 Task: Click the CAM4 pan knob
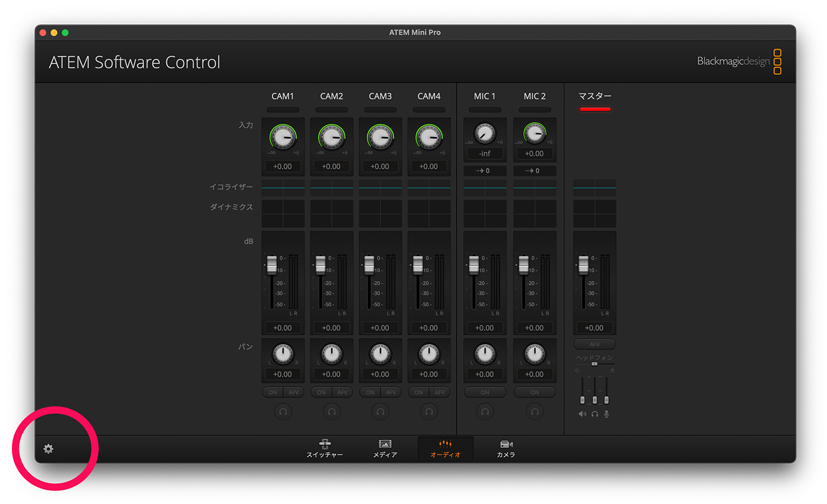click(x=429, y=354)
